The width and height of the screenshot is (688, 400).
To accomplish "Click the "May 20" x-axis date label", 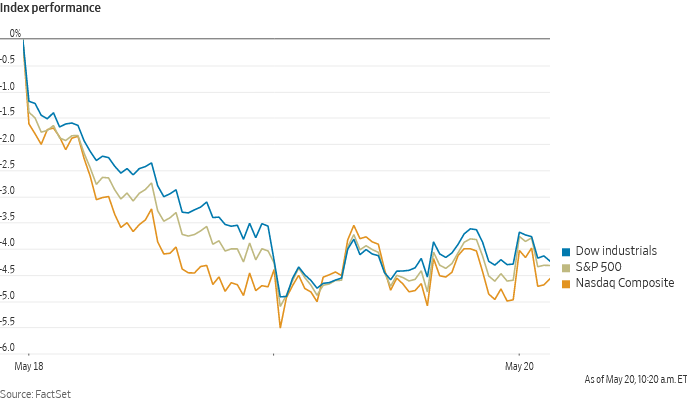I will 519,367.
